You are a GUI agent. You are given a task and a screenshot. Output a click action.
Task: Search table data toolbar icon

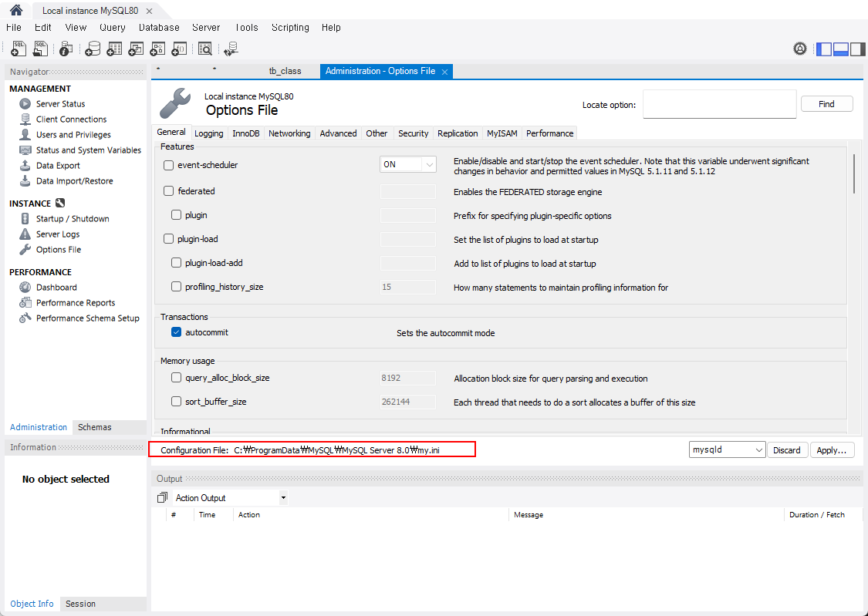[x=204, y=49]
